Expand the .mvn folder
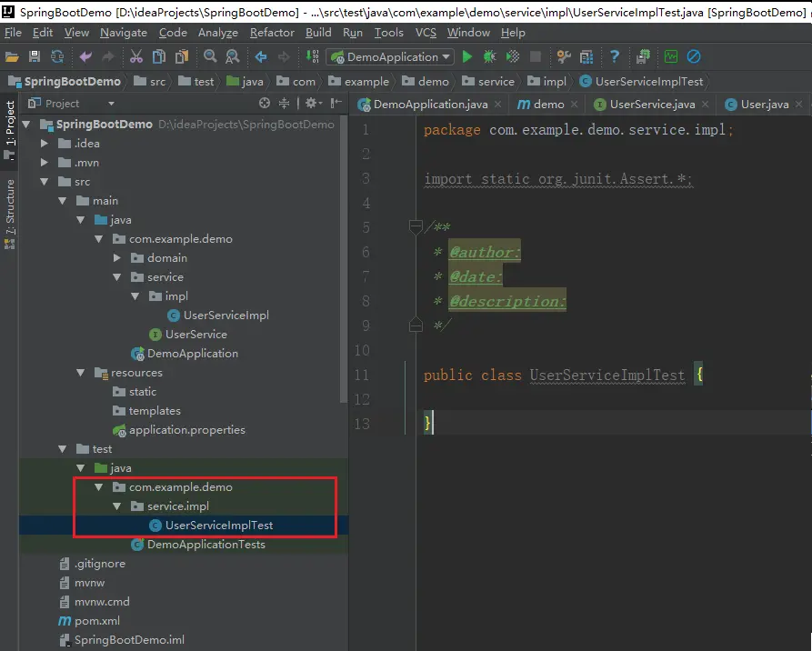 coord(44,163)
